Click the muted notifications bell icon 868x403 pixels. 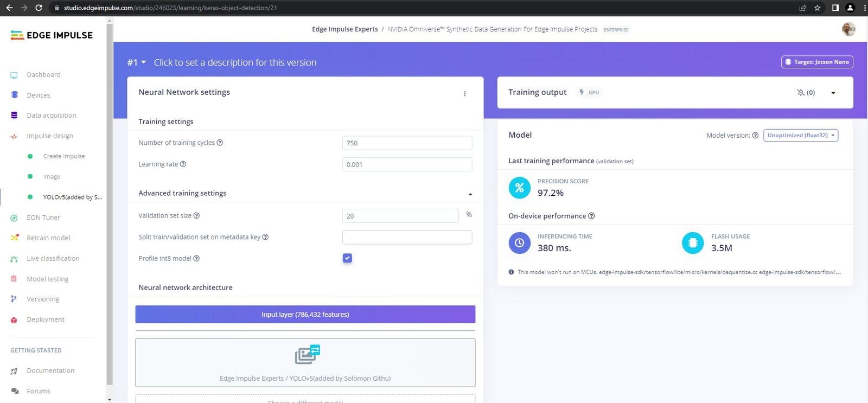click(801, 92)
